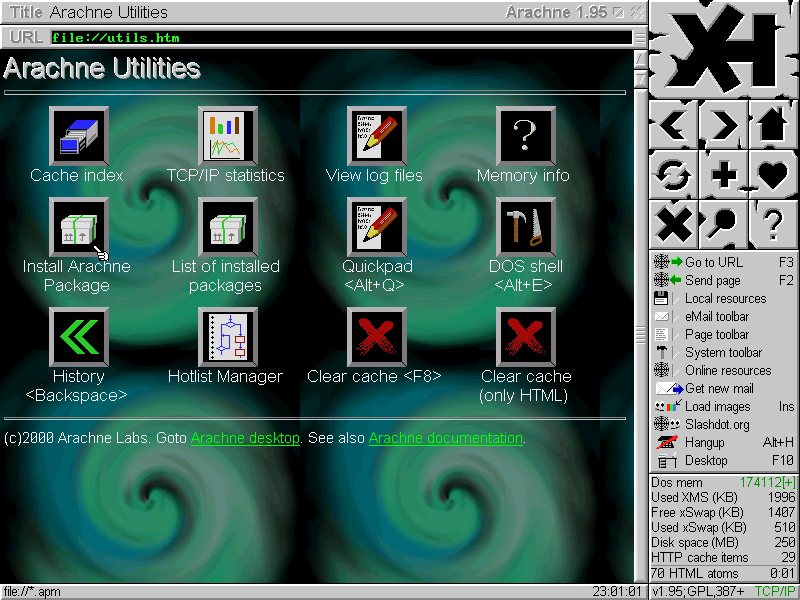Click the Disk space (MB) row
The image size is (800, 600).
[723, 542]
